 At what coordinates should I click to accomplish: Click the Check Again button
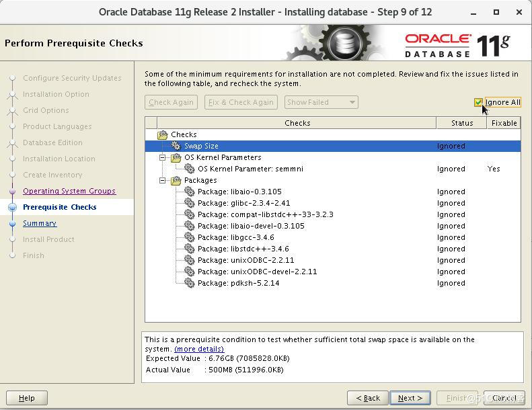(x=171, y=102)
